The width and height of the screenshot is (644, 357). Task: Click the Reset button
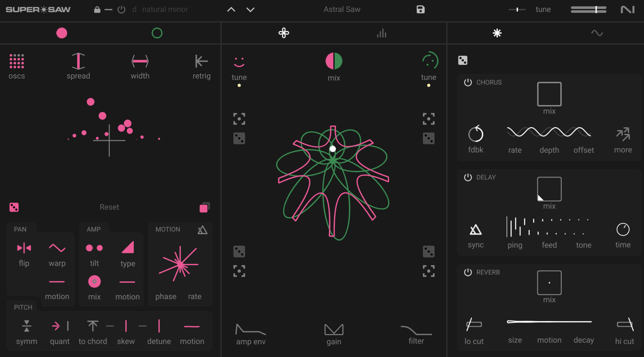pyautogui.click(x=109, y=207)
